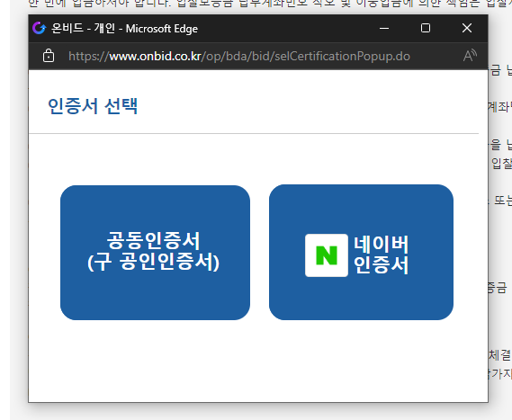The height and width of the screenshot is (420, 512).
Task: Click the Read aloud icon in address bar
Action: [470, 56]
